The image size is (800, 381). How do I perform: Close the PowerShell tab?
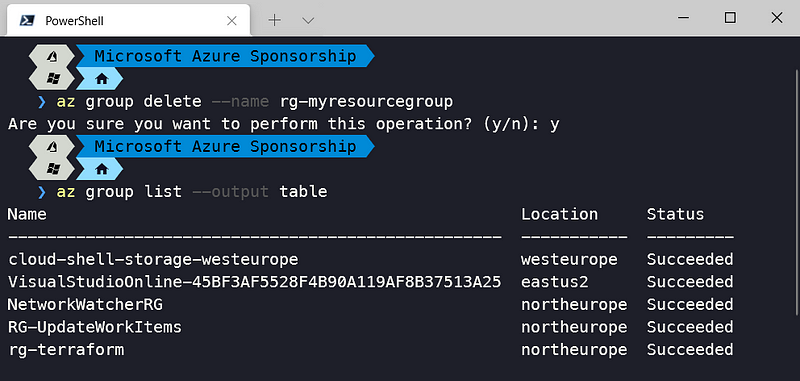(232, 20)
